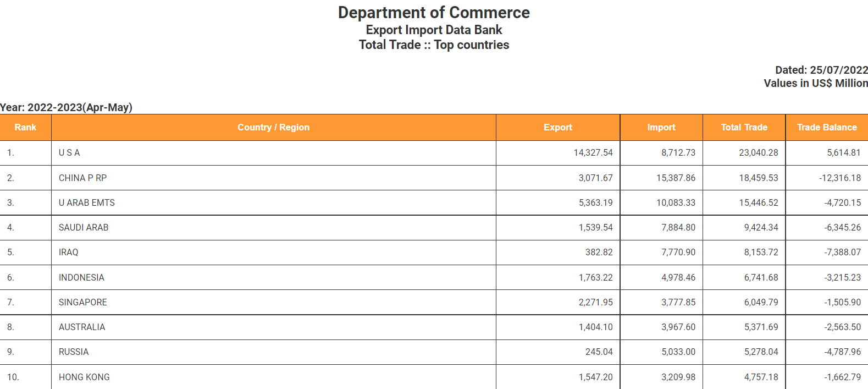Screen dimensions: 868x389
Task: Click the SAUDI ARAB row name
Action: (84, 227)
